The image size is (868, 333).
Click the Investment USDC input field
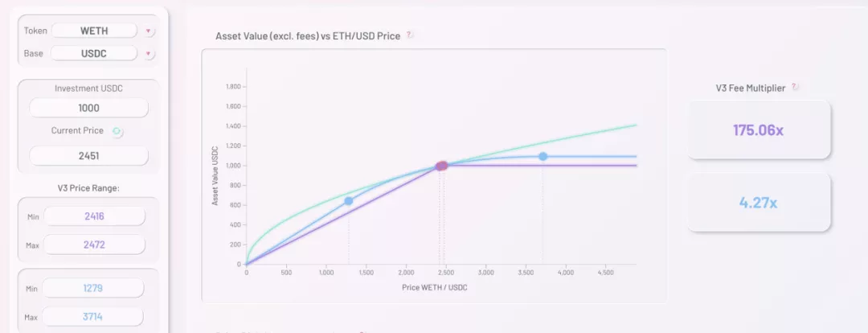pyautogui.click(x=88, y=108)
